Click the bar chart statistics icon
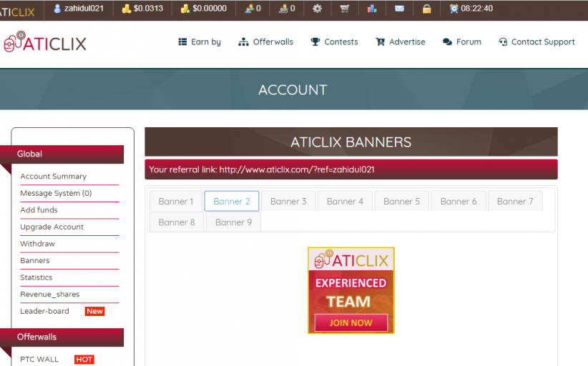Screen dimensions: 588x366 372,9
